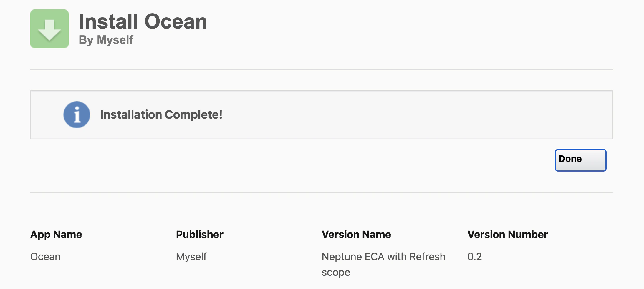
Task: Click the word Myself in the subtitle
Action: [x=115, y=40]
